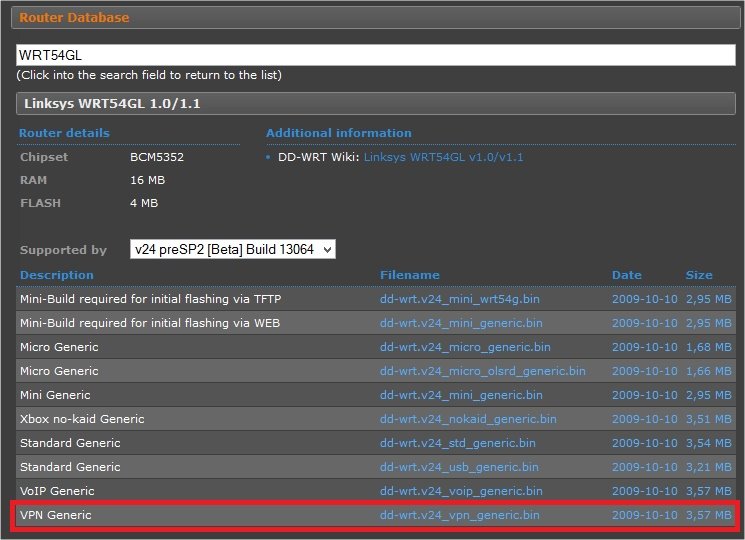The height and width of the screenshot is (540, 745).
Task: Select the Xbox no-kaid Generic row description
Action: [x=82, y=419]
